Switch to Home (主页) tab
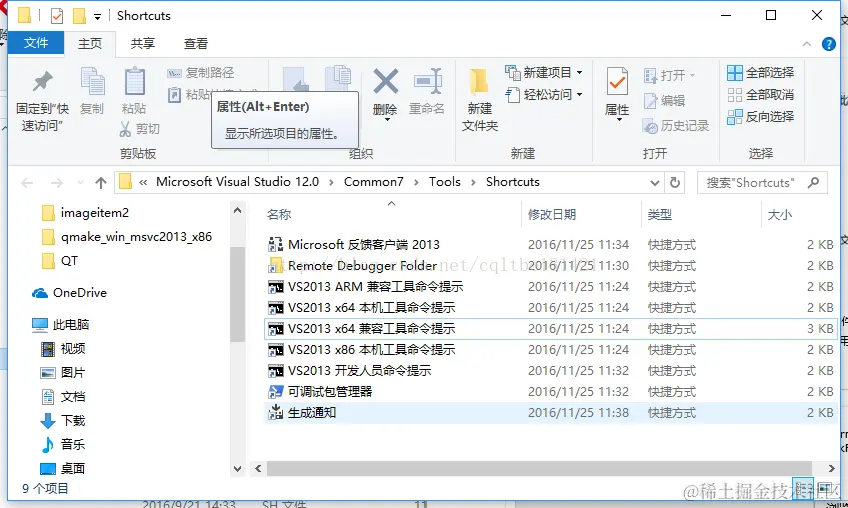This screenshot has height=508, width=848. pyautogui.click(x=90, y=43)
